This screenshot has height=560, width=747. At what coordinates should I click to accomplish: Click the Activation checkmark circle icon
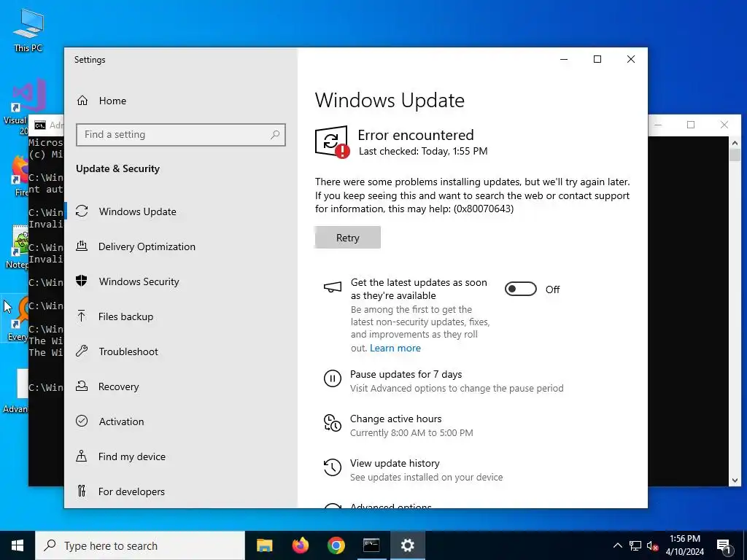(82, 421)
